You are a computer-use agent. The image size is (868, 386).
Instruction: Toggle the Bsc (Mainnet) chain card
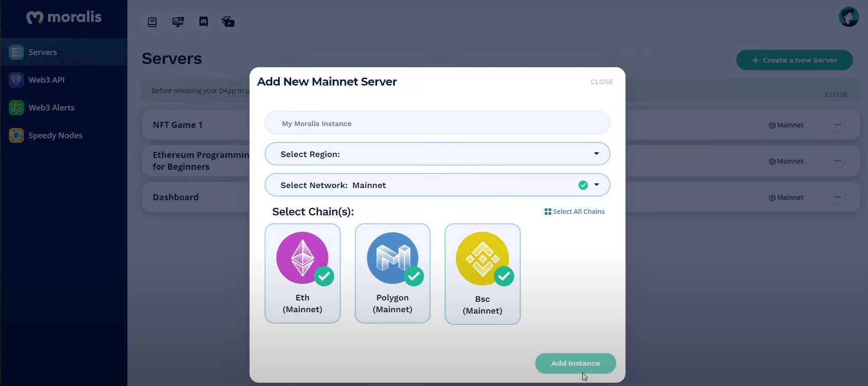(483, 274)
